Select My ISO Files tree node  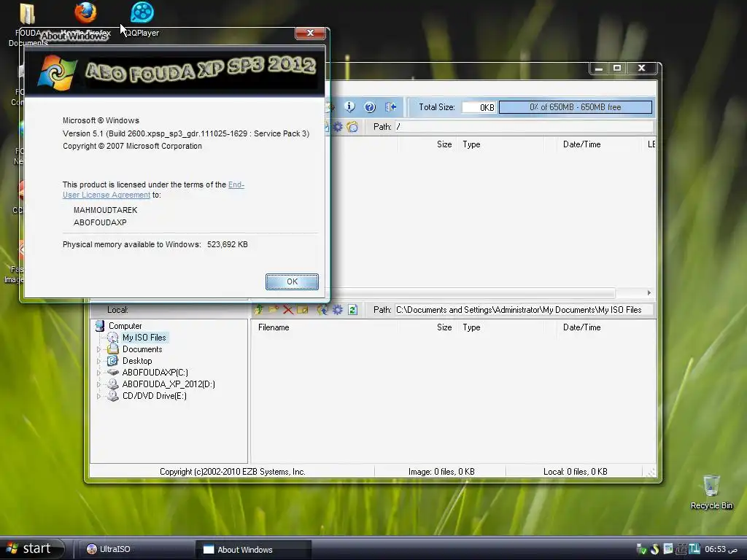coord(144,338)
